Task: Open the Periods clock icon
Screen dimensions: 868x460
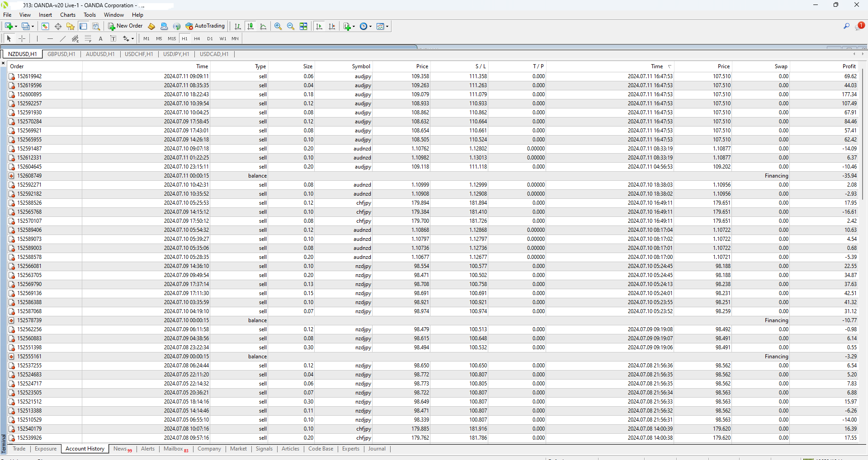Action: coord(363,26)
